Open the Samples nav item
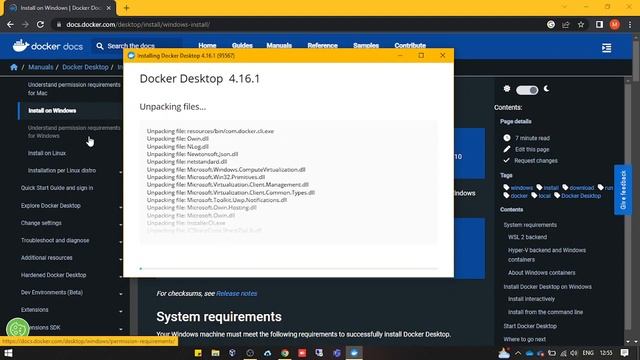640x360 pixels. tap(366, 45)
